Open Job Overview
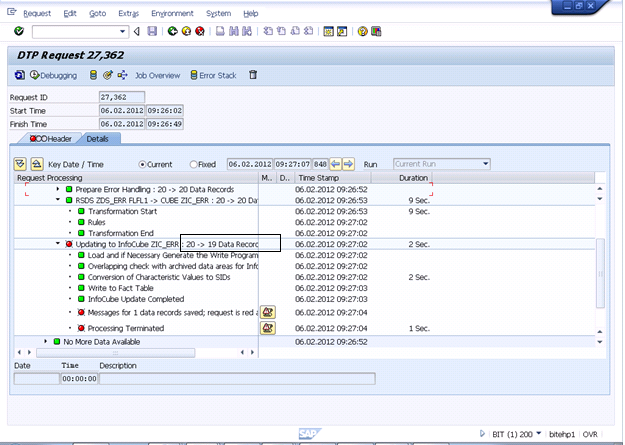 157,75
